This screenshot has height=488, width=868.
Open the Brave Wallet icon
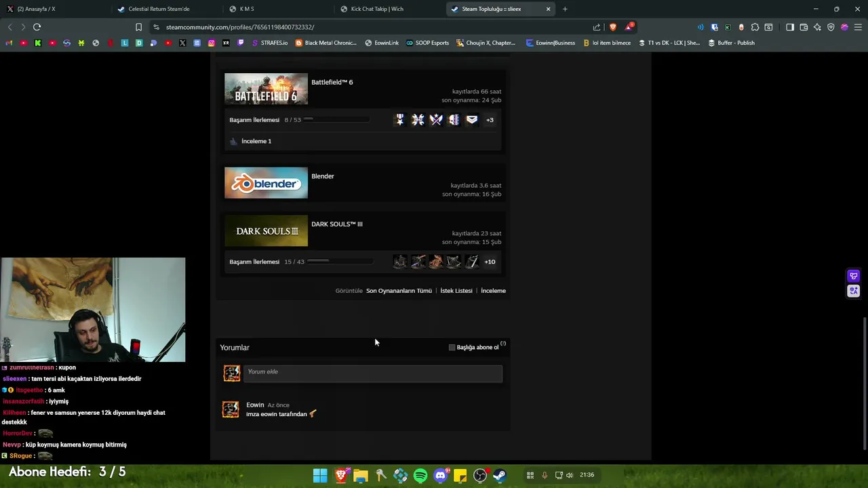[x=804, y=27]
